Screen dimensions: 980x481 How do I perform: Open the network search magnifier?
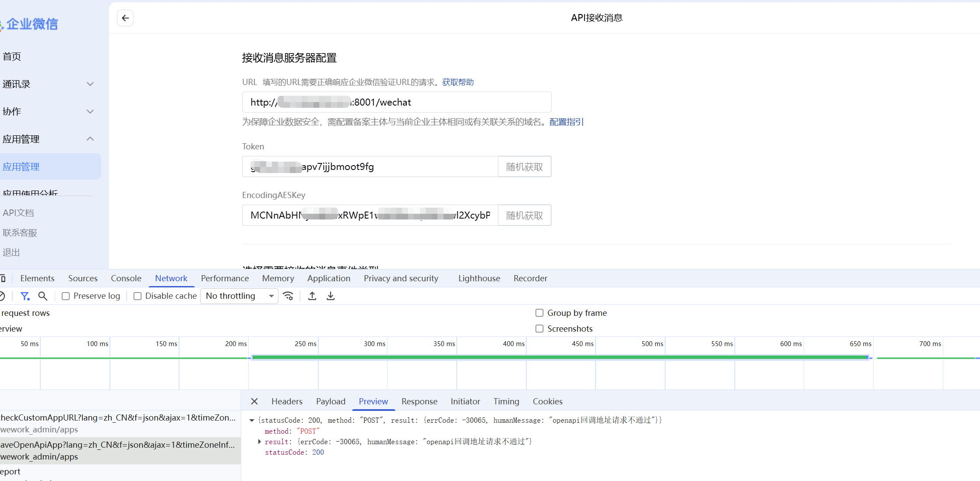point(42,296)
